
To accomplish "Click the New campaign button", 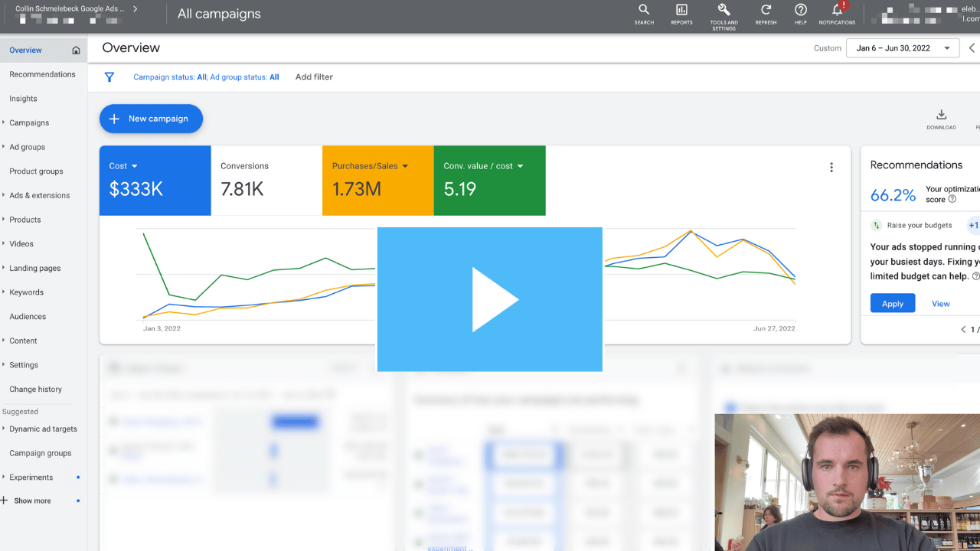I will point(151,119).
